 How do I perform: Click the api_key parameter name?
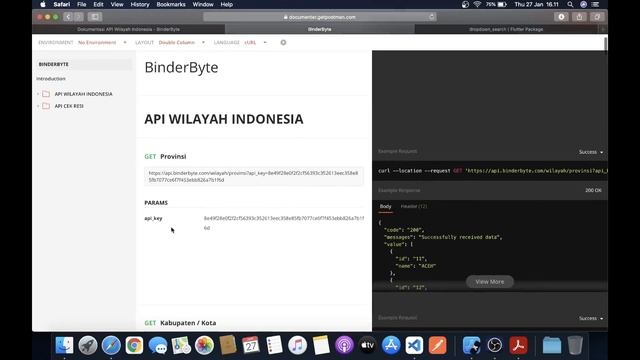153,218
